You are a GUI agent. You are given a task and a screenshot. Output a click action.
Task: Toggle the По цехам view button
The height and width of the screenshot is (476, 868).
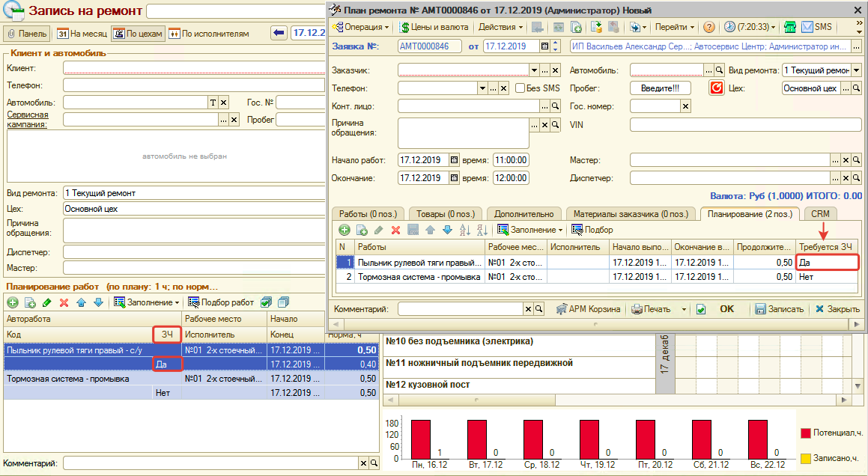pos(137,33)
